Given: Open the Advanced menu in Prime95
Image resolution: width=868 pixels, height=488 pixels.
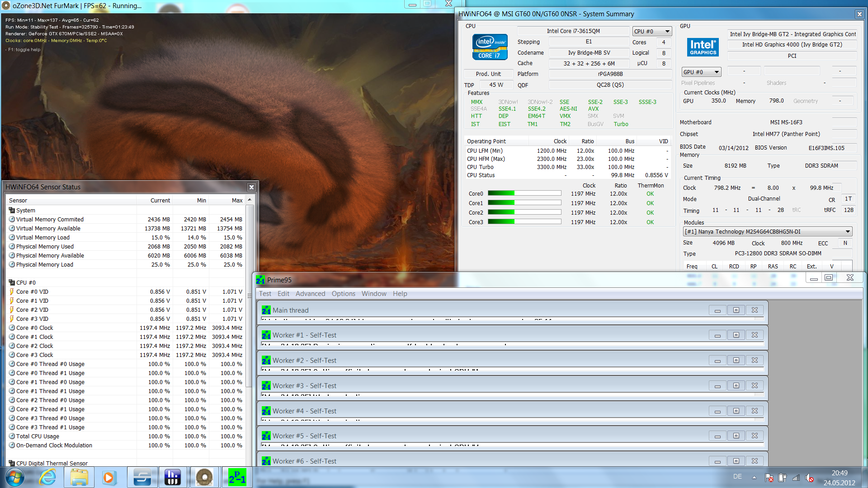Looking at the screenshot, I should [x=310, y=294].
